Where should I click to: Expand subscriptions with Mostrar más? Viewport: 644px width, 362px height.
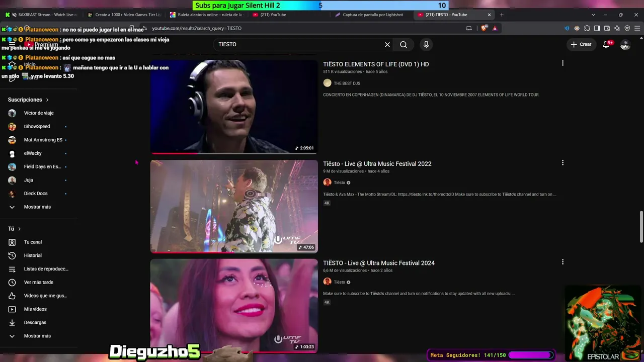[38, 207]
